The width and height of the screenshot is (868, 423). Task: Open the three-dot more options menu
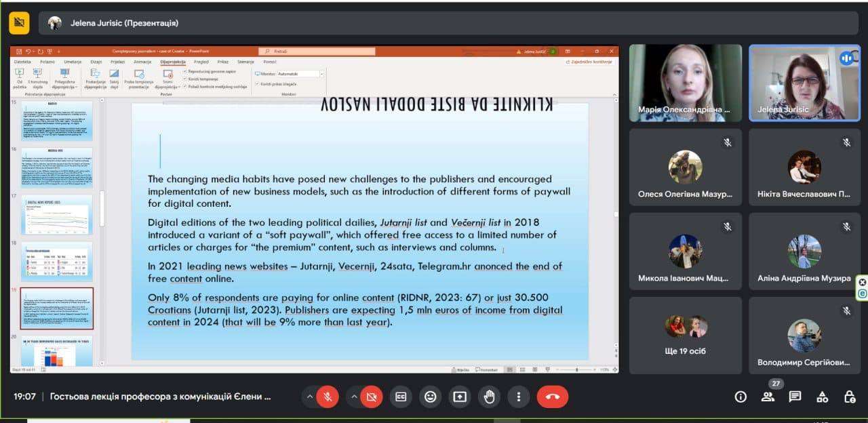[x=519, y=397]
